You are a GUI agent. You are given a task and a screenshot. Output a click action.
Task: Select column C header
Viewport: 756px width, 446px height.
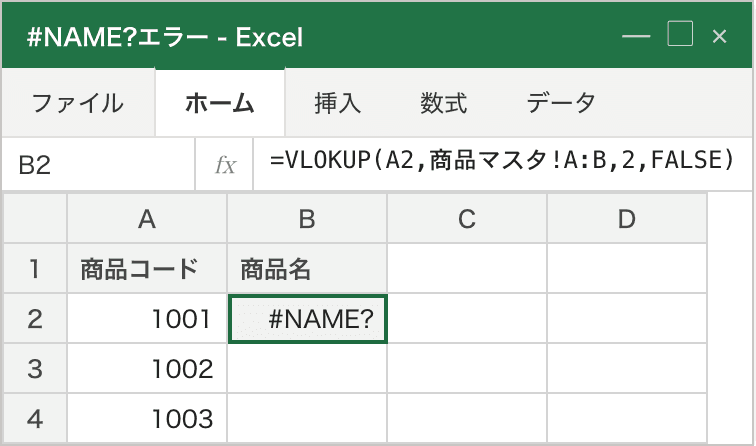point(467,219)
